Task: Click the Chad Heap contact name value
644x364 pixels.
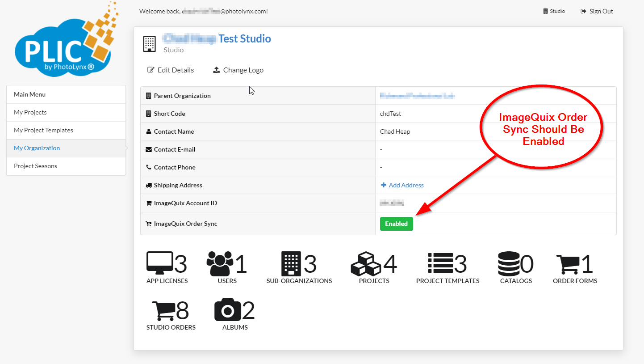Action: [395, 131]
